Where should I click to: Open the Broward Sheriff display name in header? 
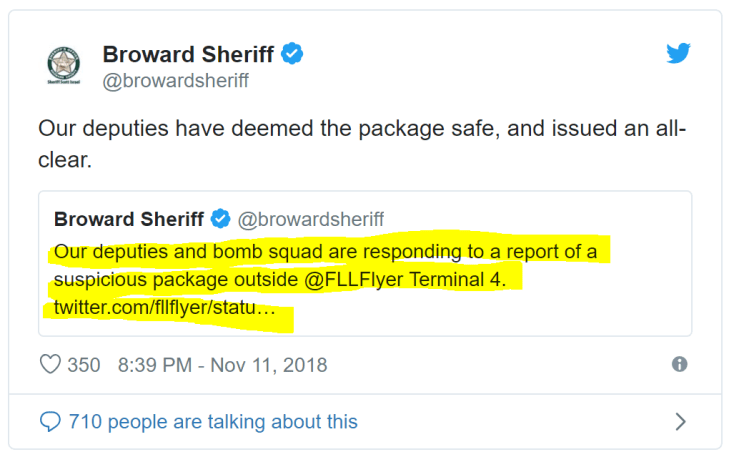[189, 55]
